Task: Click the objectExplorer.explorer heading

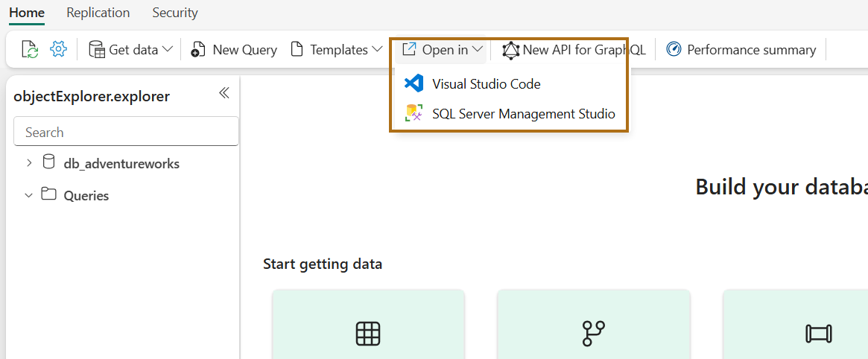Action: click(92, 97)
